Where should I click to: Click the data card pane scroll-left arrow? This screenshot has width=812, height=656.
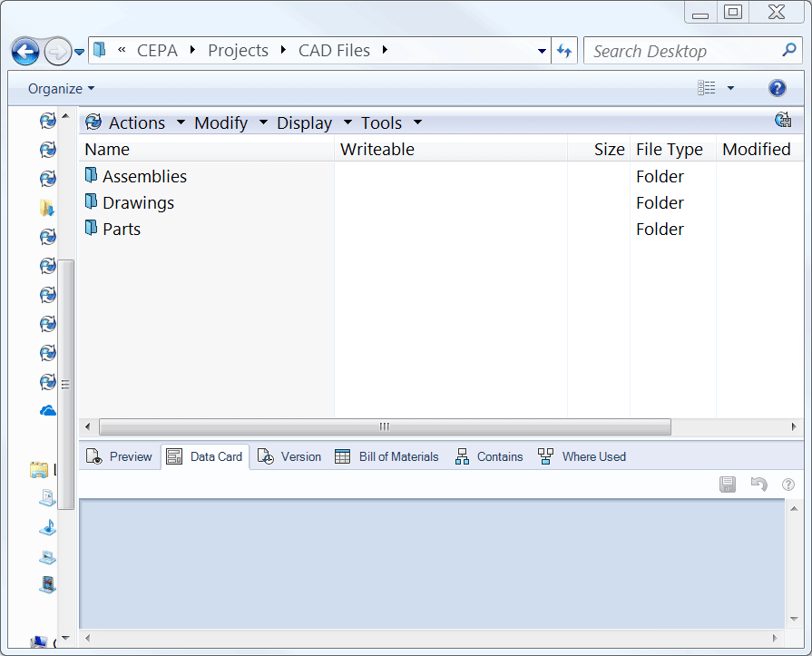point(87,638)
